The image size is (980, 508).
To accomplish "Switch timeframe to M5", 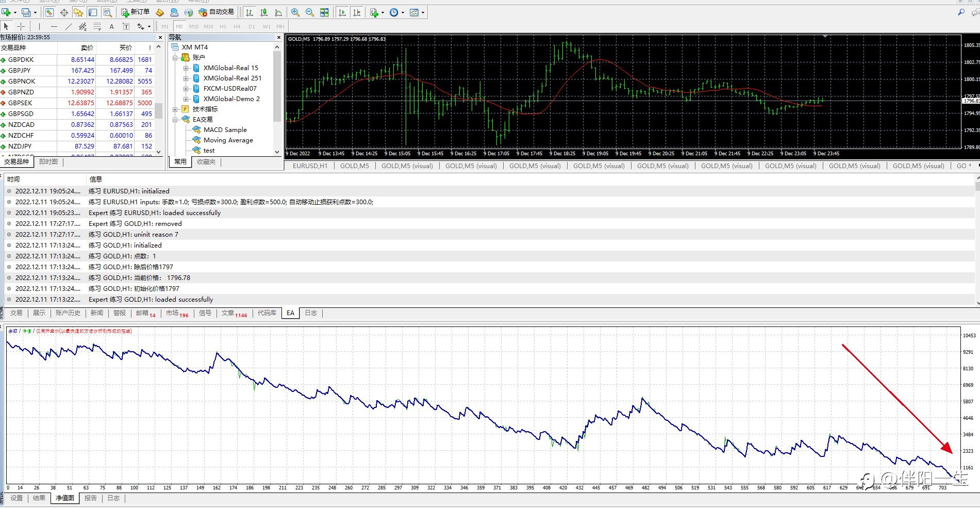I will [x=179, y=26].
